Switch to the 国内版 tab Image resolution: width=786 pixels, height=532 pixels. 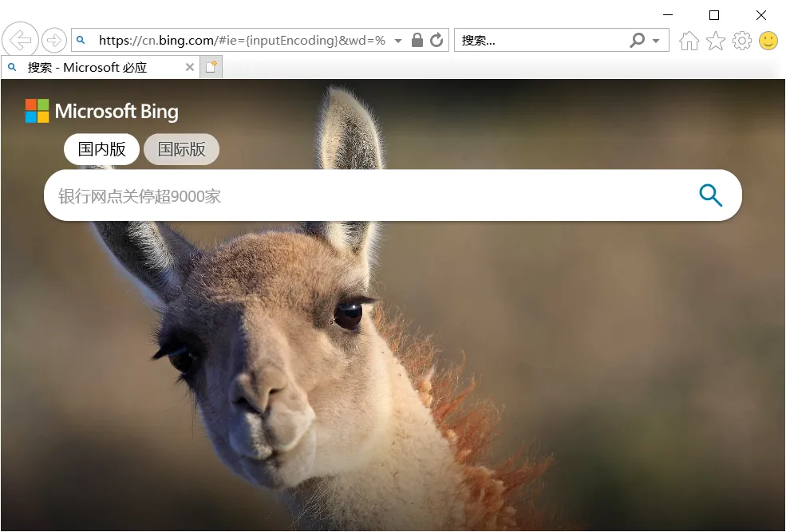pyautogui.click(x=102, y=149)
